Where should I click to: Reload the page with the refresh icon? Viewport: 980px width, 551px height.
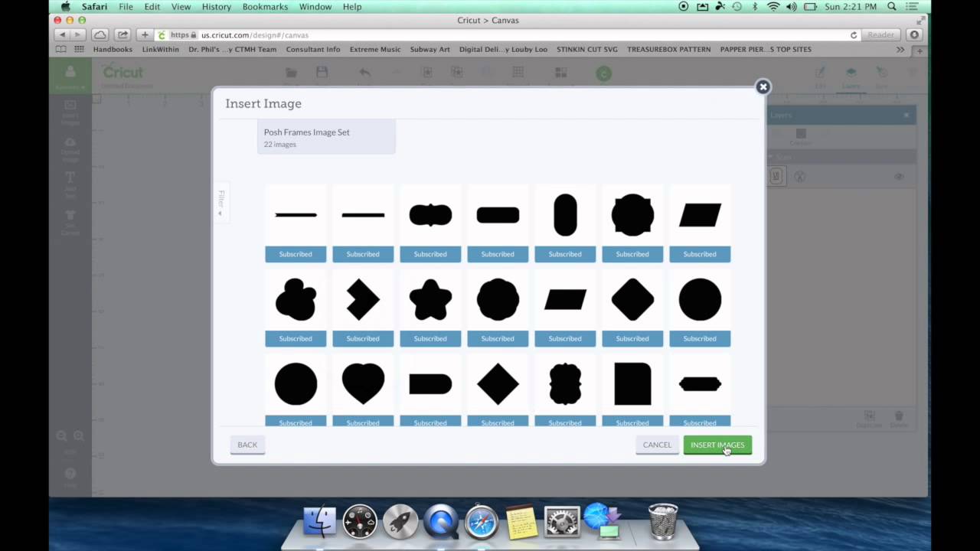[854, 35]
